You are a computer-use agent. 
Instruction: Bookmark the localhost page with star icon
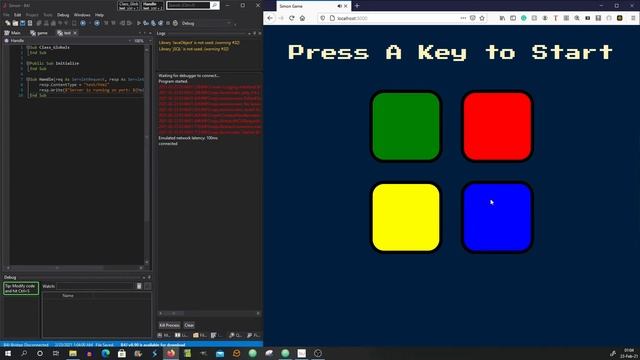point(482,18)
